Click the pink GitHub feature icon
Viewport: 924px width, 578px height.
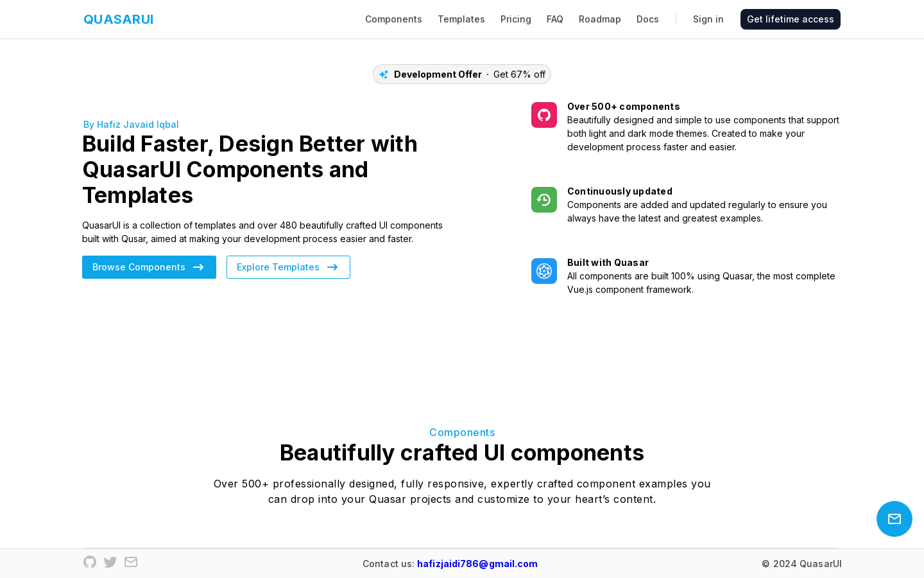click(x=544, y=115)
